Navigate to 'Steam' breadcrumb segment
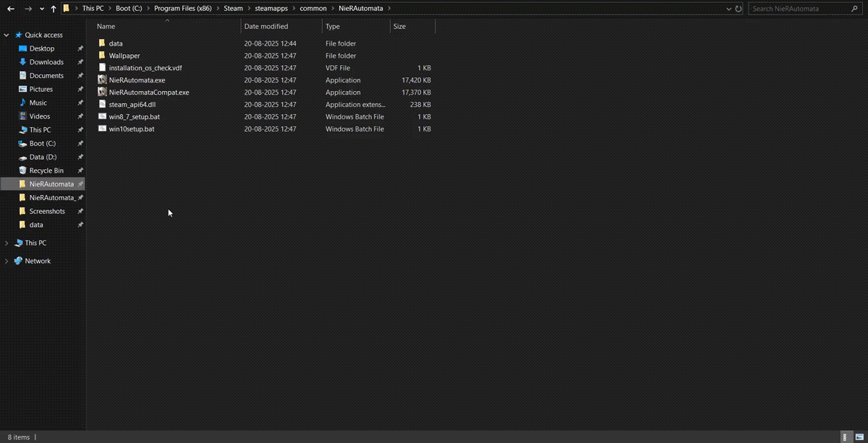868x443 pixels. [234, 9]
